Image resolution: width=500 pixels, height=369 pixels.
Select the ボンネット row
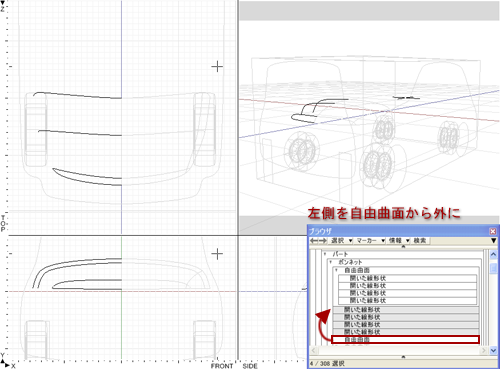(405, 262)
